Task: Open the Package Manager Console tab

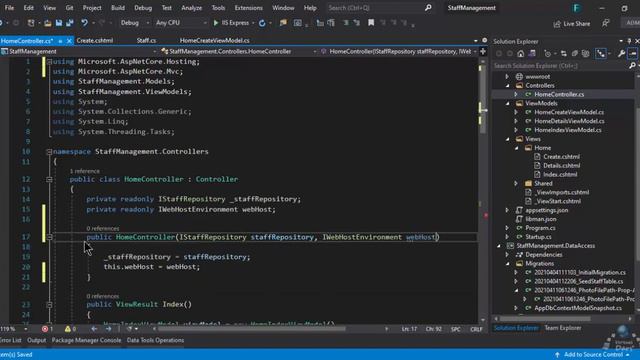Action: [87, 340]
